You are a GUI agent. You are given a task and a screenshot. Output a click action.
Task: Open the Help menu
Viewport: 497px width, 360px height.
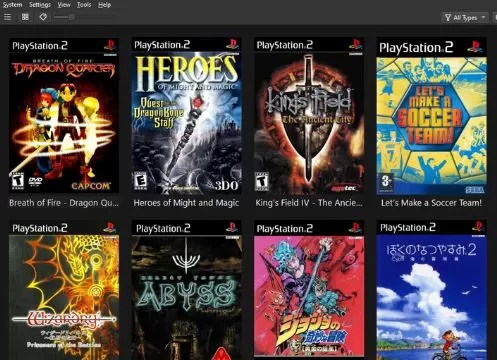coord(104,5)
